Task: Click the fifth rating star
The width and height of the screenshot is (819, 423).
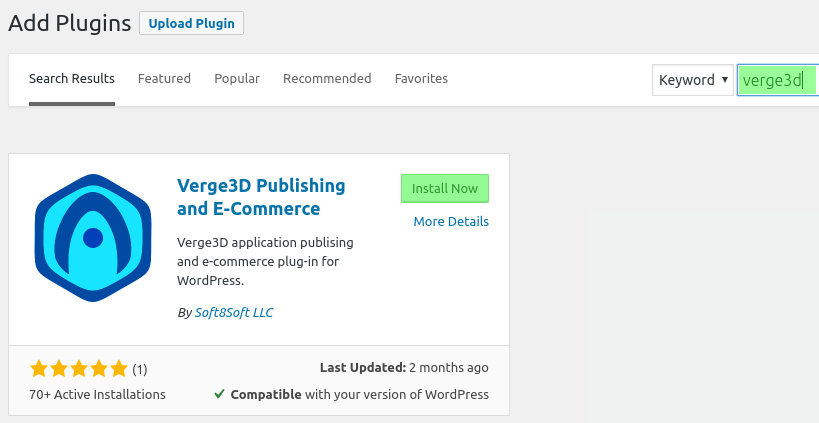Action: (119, 369)
